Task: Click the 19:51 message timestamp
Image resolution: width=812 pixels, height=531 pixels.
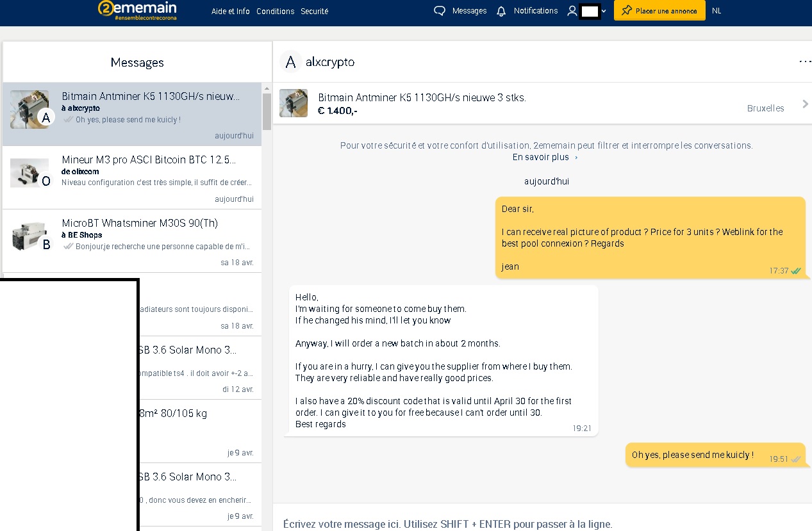Action: click(779, 459)
